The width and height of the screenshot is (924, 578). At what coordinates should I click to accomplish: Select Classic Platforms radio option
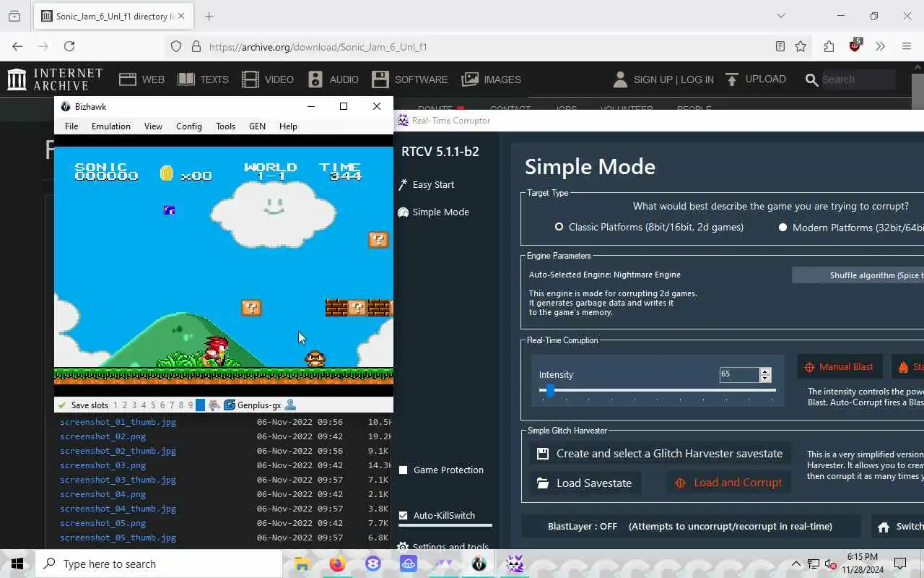tap(559, 227)
